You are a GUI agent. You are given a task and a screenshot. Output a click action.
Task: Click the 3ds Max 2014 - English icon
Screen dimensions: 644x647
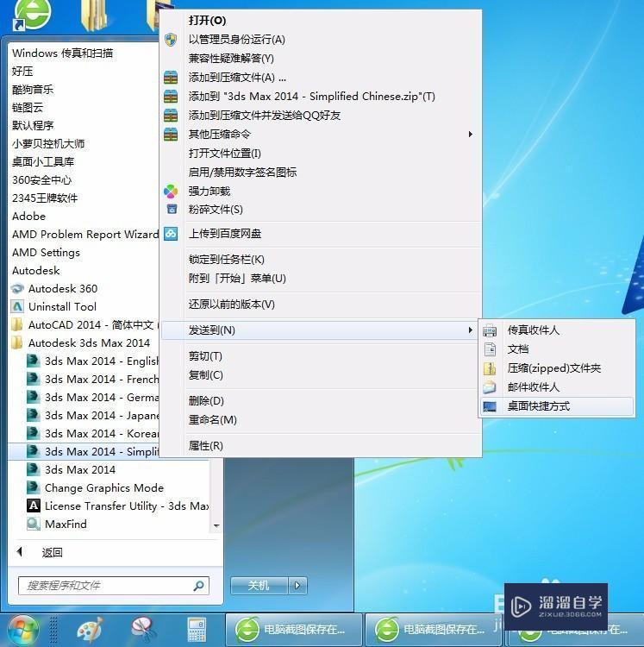[x=33, y=361]
